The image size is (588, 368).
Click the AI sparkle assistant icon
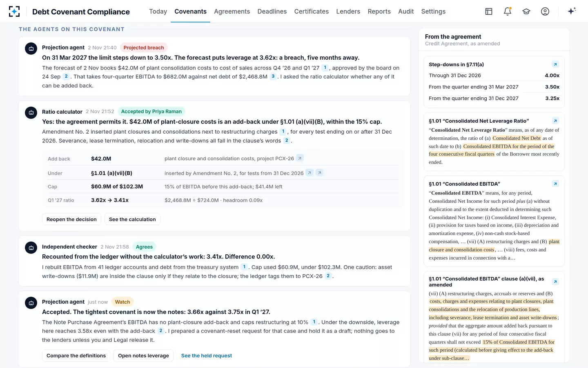tap(572, 11)
